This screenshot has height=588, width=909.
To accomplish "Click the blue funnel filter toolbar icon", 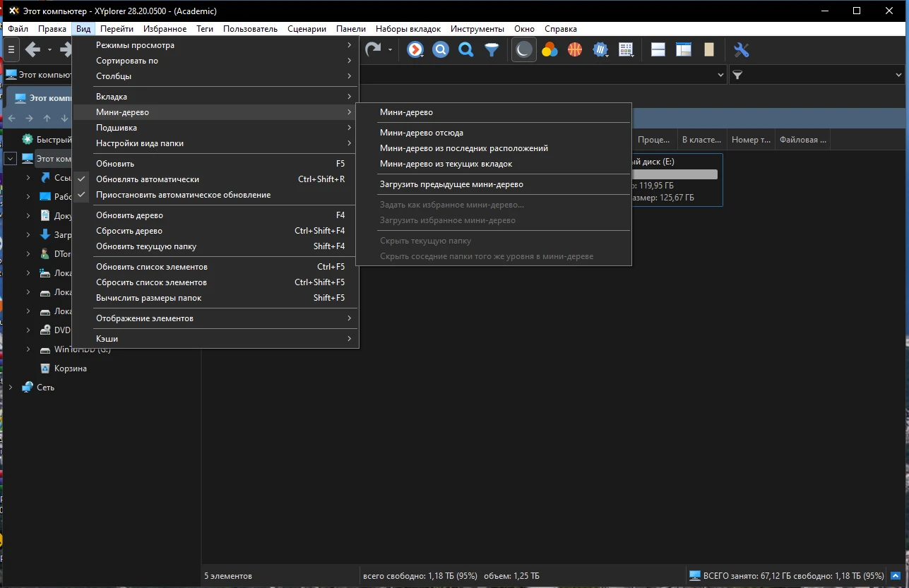I will tap(492, 49).
